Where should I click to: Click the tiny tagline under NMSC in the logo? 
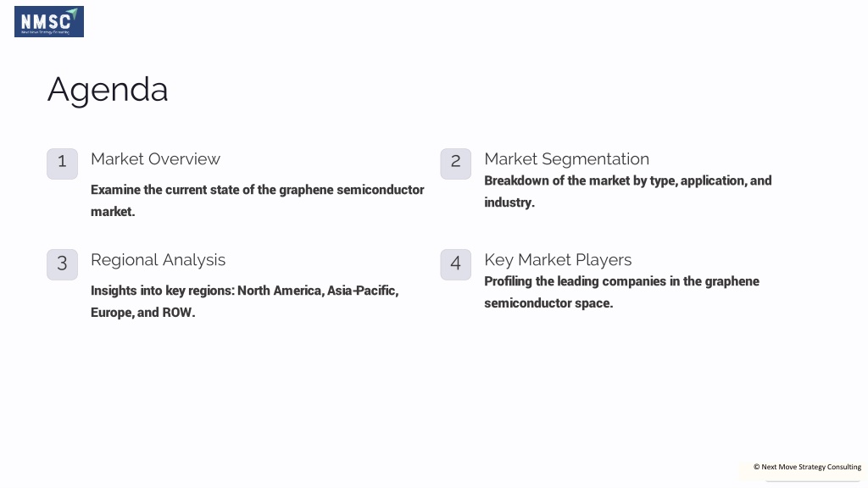46,32
